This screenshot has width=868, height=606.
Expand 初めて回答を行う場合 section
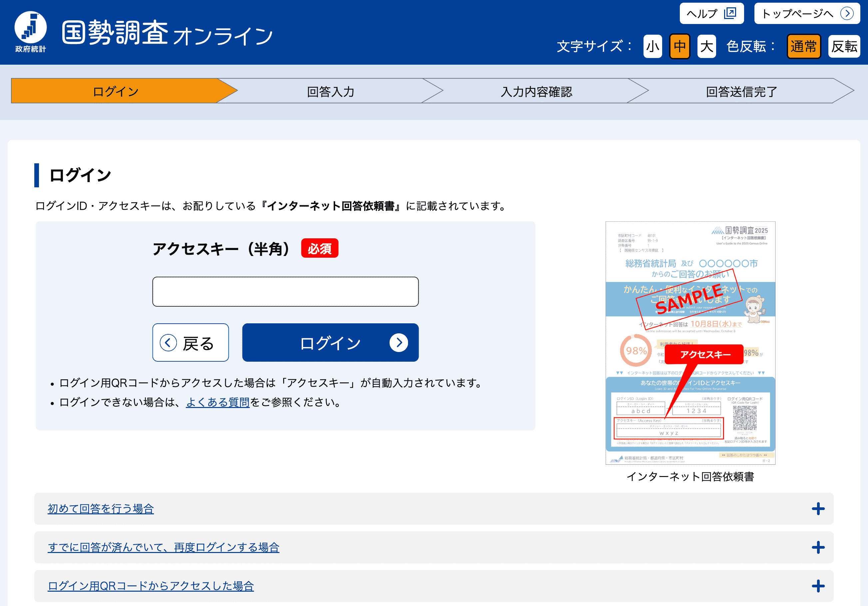(x=101, y=509)
